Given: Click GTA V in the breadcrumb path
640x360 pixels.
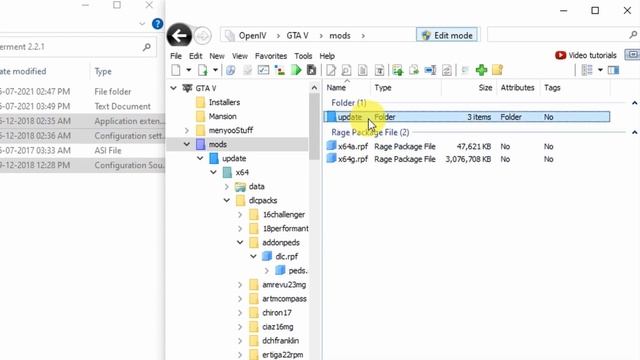Looking at the screenshot, I should click(x=297, y=36).
